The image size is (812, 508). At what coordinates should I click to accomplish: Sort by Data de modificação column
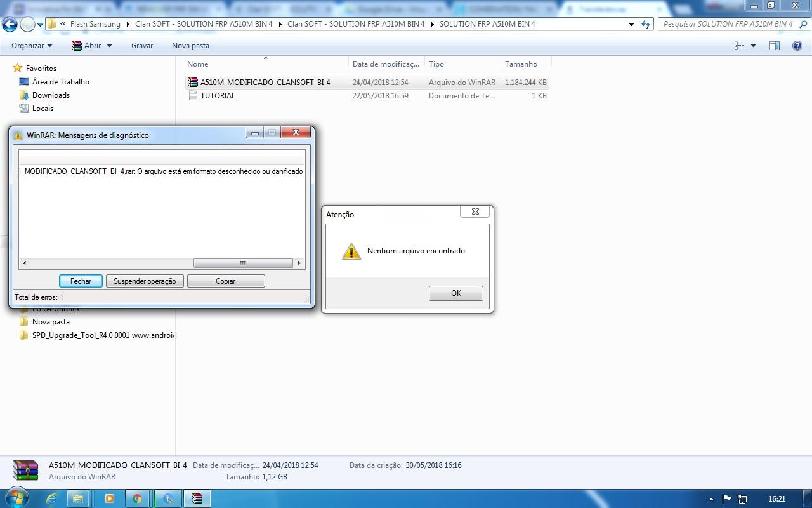tap(386, 64)
